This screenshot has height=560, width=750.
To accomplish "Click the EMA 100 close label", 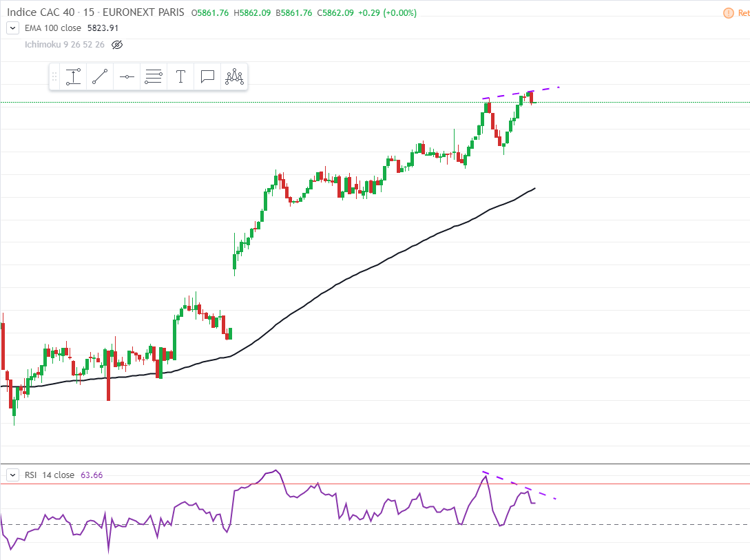I will point(52,28).
